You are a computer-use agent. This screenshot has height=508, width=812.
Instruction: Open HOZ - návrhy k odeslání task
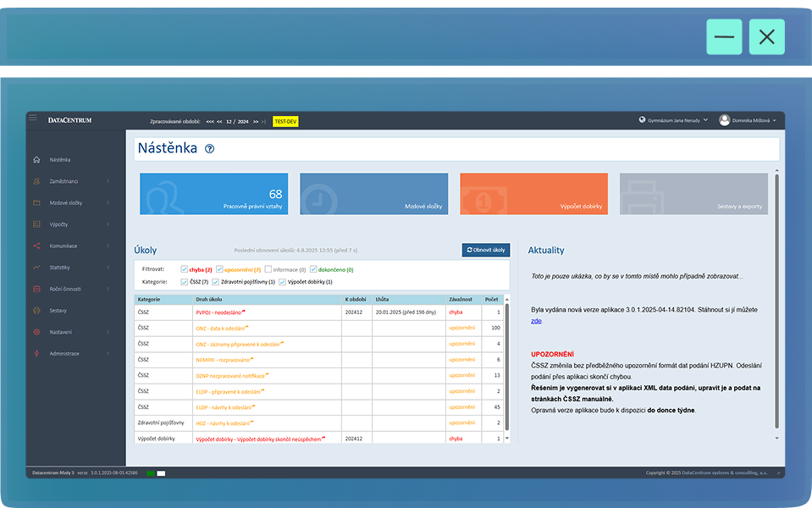pyautogui.click(x=224, y=423)
